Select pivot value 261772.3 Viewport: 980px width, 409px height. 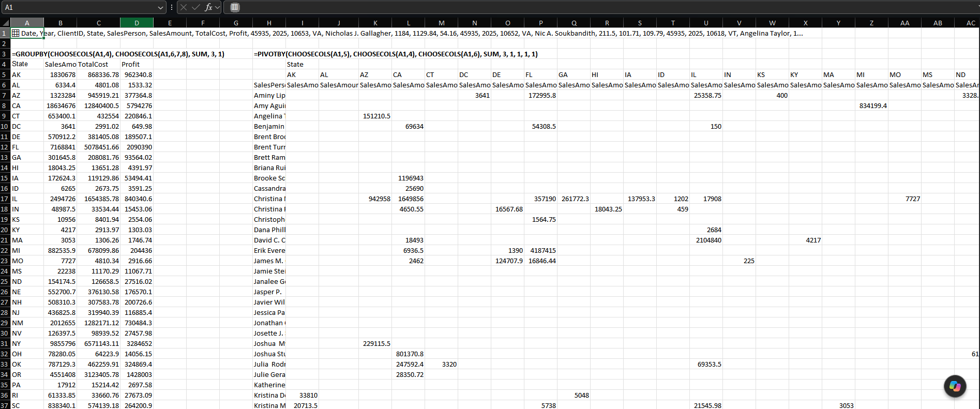click(574, 199)
